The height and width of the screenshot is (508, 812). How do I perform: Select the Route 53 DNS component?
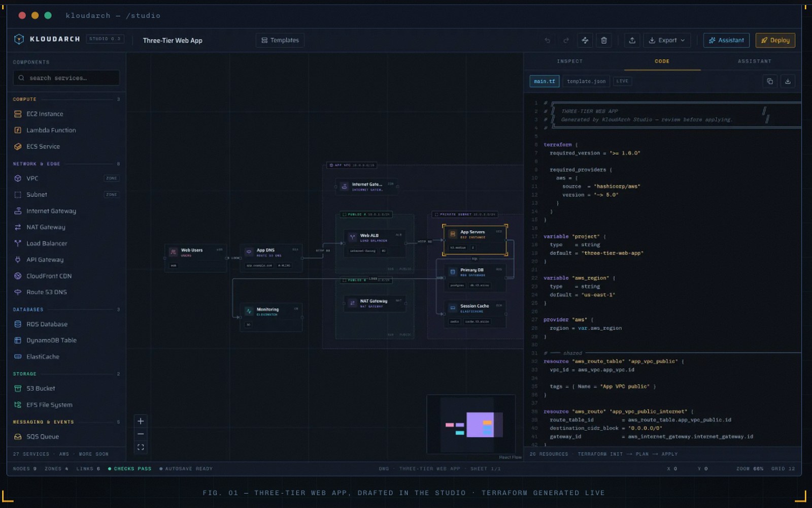click(x=66, y=292)
